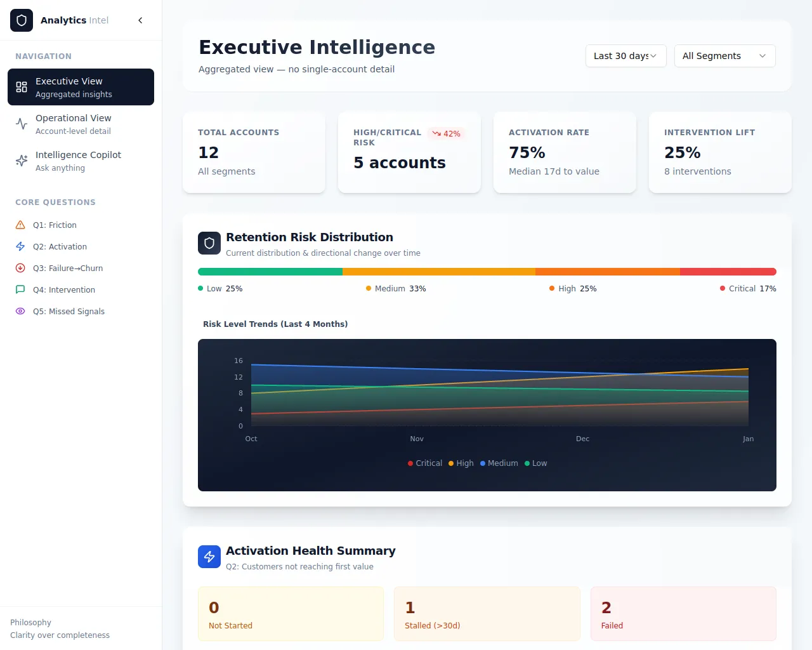Click the Analytics Intel shield logo

(22, 20)
